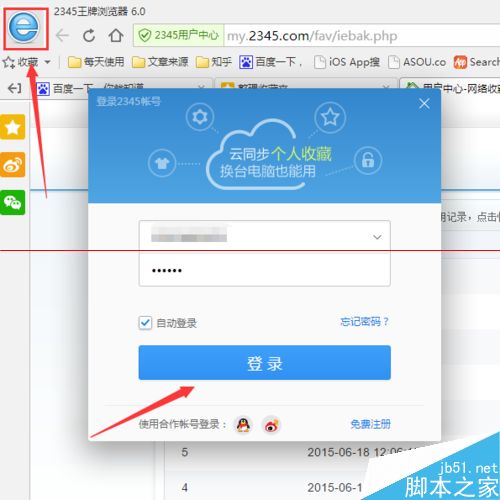Click the address bar URL field
Viewport: 500px width, 500px height.
pyautogui.click(x=362, y=35)
